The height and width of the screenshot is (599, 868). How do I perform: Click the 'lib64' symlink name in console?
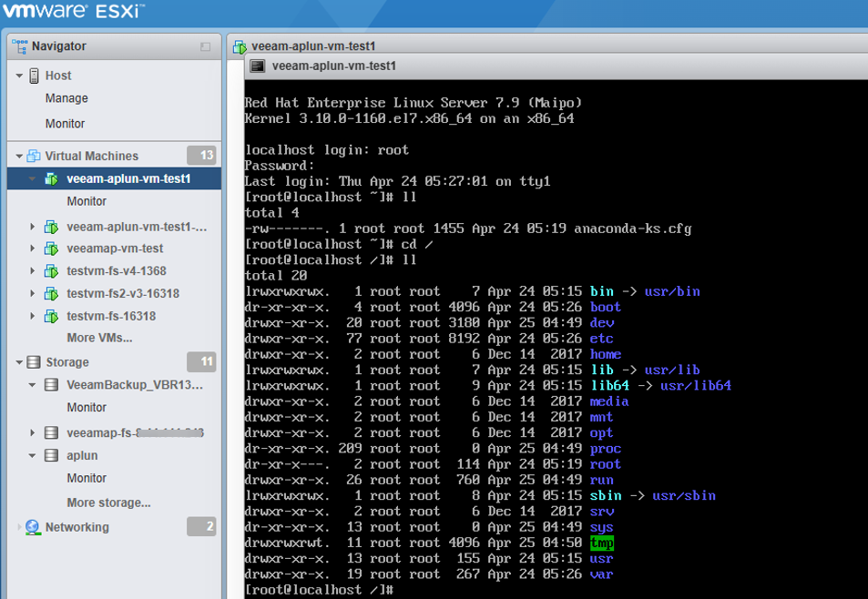(x=609, y=385)
